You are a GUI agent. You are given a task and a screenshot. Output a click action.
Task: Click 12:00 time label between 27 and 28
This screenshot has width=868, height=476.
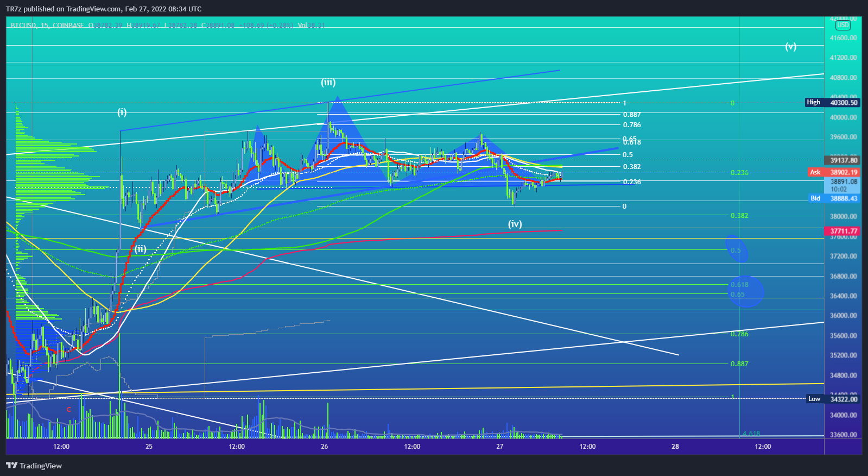click(x=587, y=447)
